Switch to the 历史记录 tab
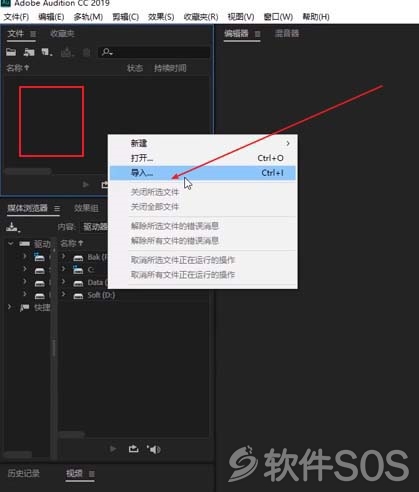419x492 pixels. [x=23, y=473]
